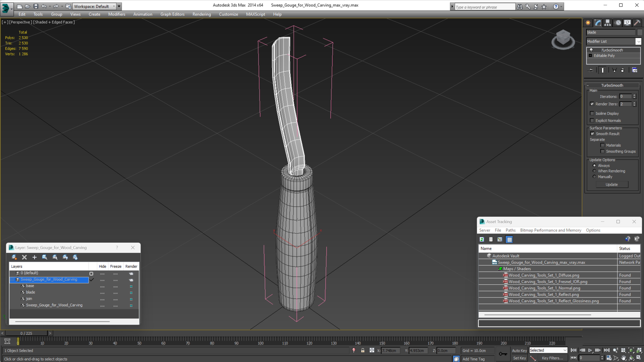
Task: Click table view icon in Asset Tracking
Action: [509, 239]
